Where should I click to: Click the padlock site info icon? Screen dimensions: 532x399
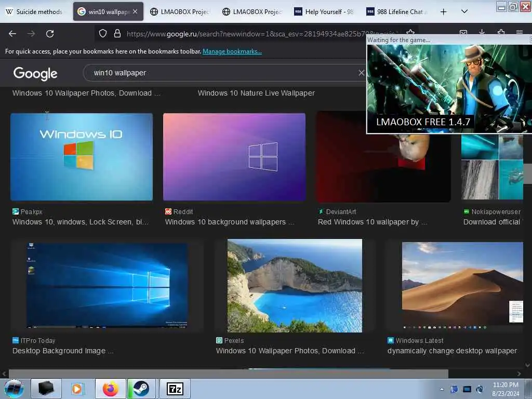[117, 33]
